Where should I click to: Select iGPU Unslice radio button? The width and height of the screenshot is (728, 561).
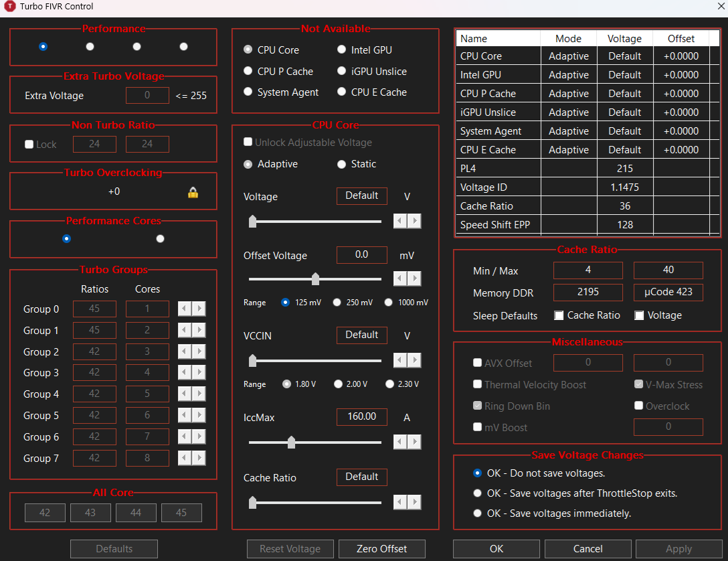[342, 71]
